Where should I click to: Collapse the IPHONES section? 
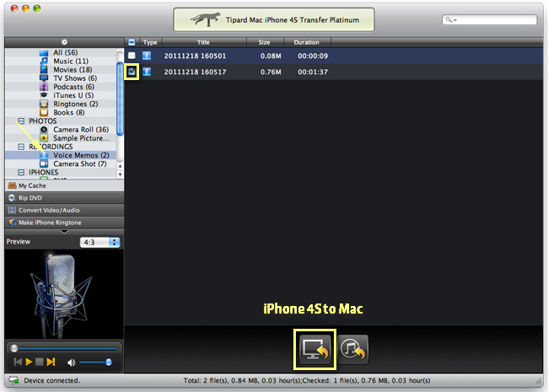(x=21, y=173)
